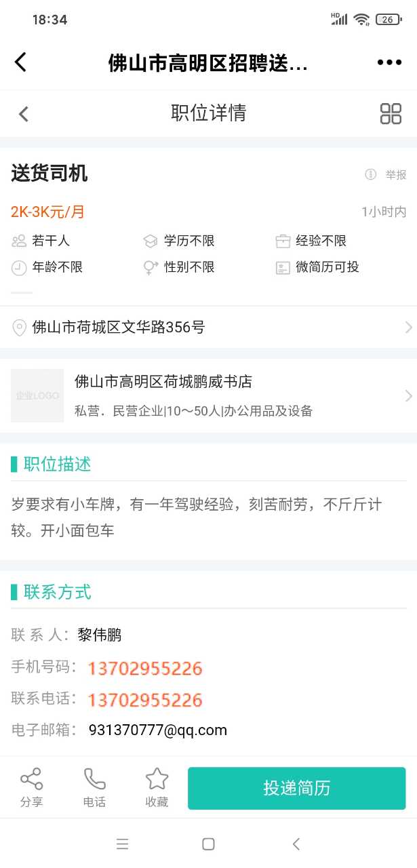The width and height of the screenshot is (417, 868).
Task: Open 佛山市高明区荷城鹏威书店 company name
Action: [163, 382]
